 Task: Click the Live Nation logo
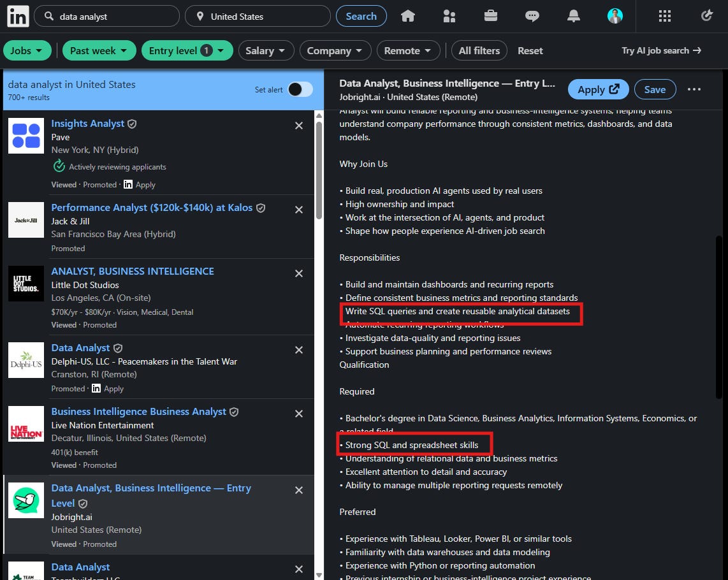tap(26, 424)
